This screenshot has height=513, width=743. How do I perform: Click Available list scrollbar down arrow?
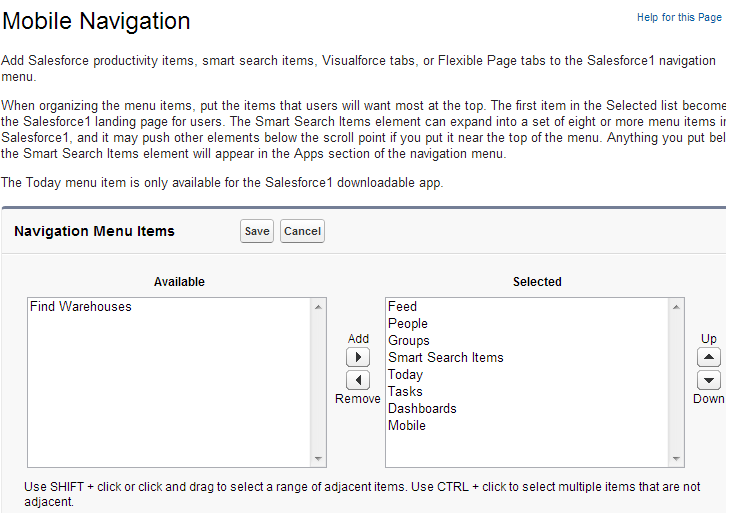318,459
